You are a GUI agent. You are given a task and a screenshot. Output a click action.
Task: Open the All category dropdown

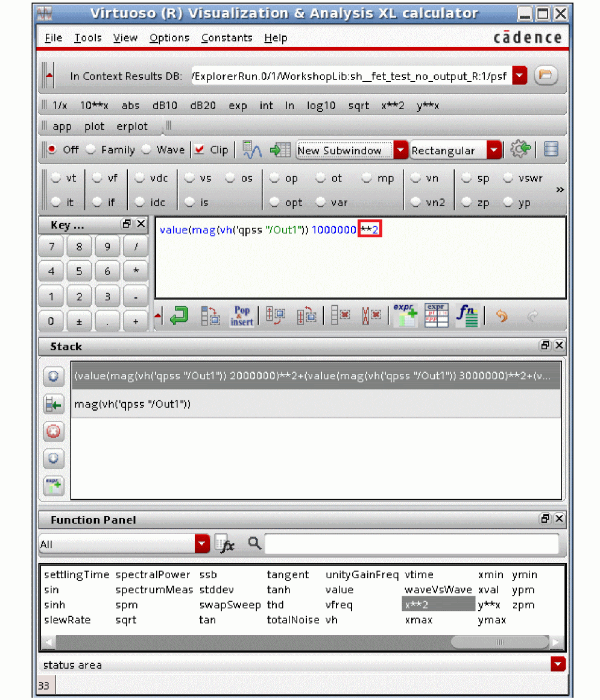pyautogui.click(x=202, y=544)
